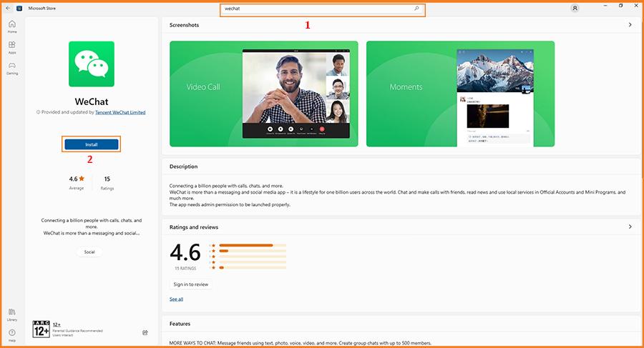Expand Screenshots section with chevron
Image resolution: width=644 pixels, height=348 pixels.
[630, 24]
